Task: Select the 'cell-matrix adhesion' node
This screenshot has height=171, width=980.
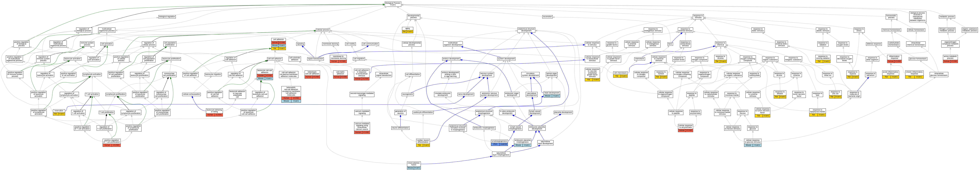Action: 341,74
